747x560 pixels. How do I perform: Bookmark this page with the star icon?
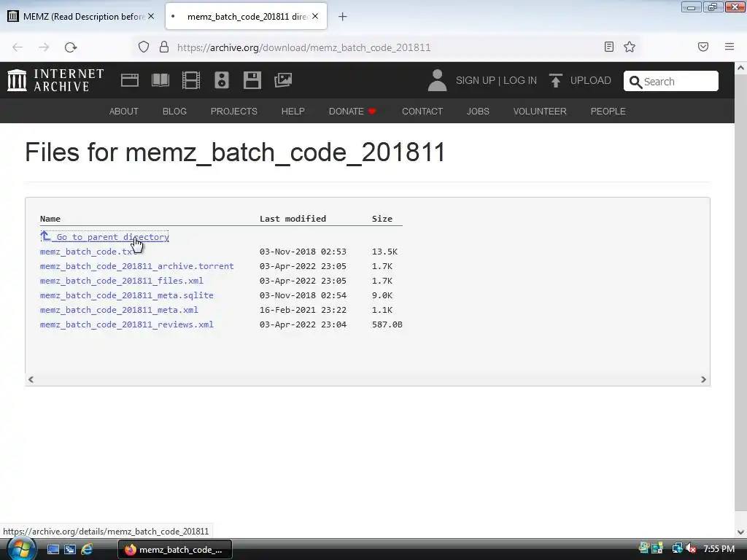coord(630,47)
